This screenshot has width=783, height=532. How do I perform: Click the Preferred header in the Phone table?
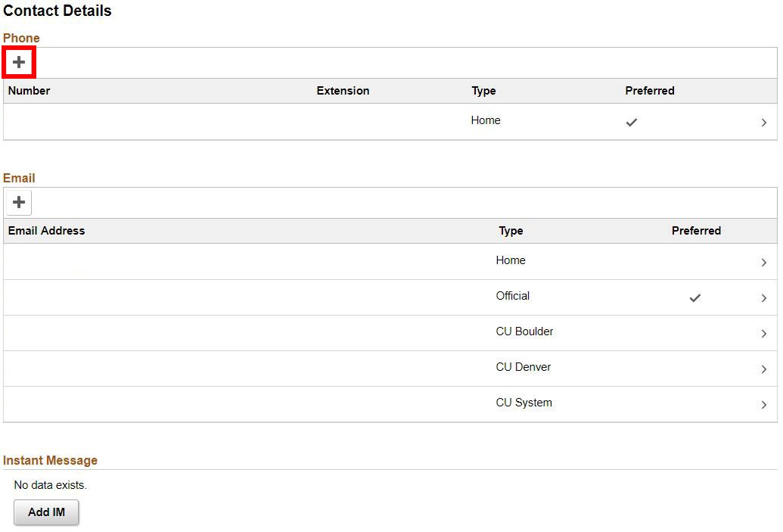(x=649, y=91)
